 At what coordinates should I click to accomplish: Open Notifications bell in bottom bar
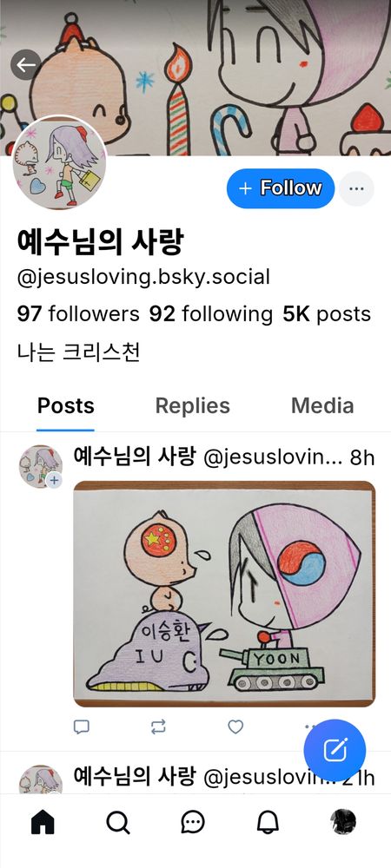click(268, 822)
